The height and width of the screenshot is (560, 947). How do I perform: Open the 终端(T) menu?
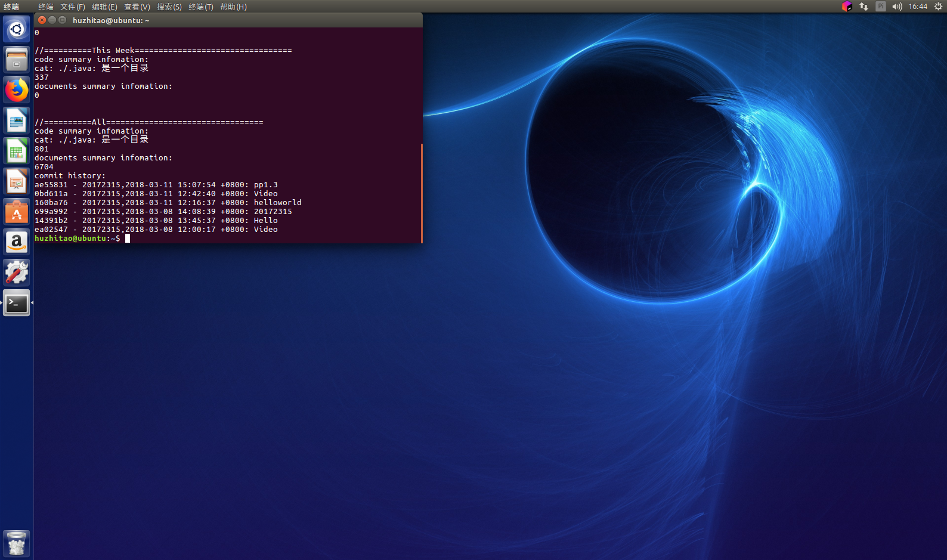[x=201, y=7]
